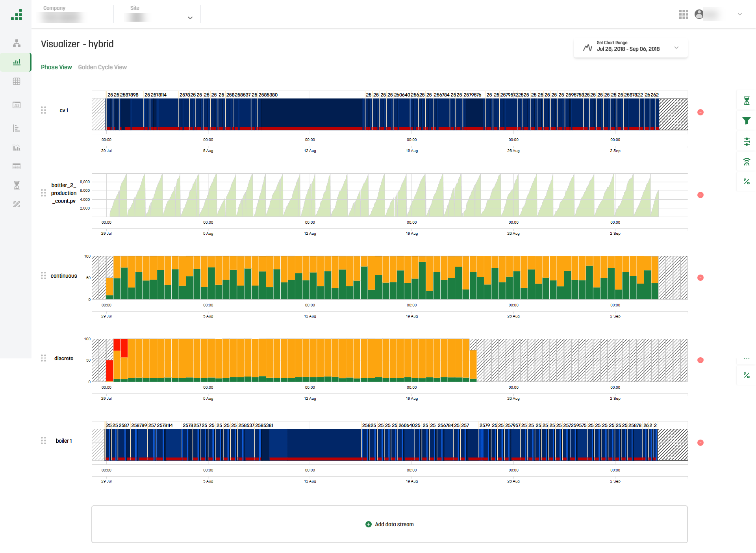Click Add data stream button
The width and height of the screenshot is (756, 553).
pos(389,524)
